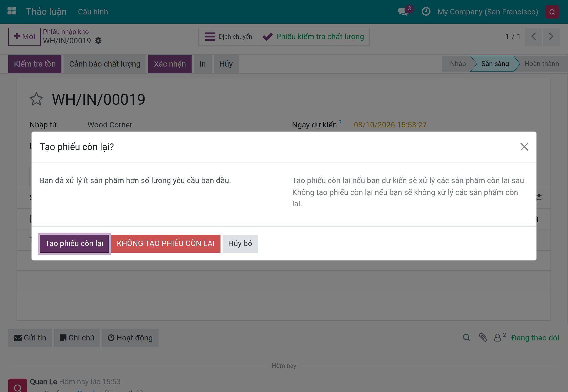This screenshot has width=568, height=392.
Task: Click Hoạt động in chatter
Action: click(130, 338)
